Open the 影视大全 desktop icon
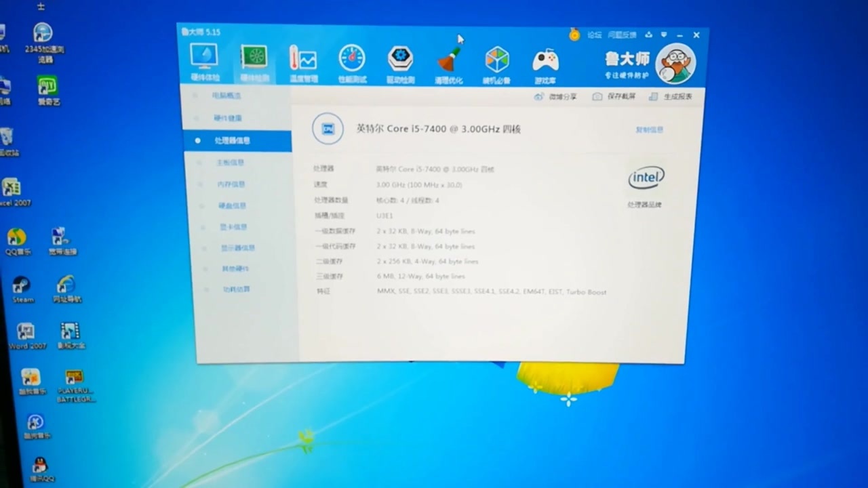Viewport: 868px width, 488px height. click(71, 336)
